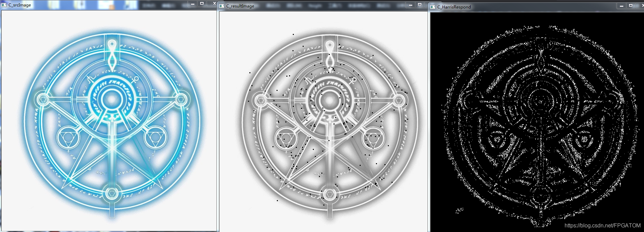
Task: Select the C_HarrisRespond title text
Action: click(x=454, y=7)
